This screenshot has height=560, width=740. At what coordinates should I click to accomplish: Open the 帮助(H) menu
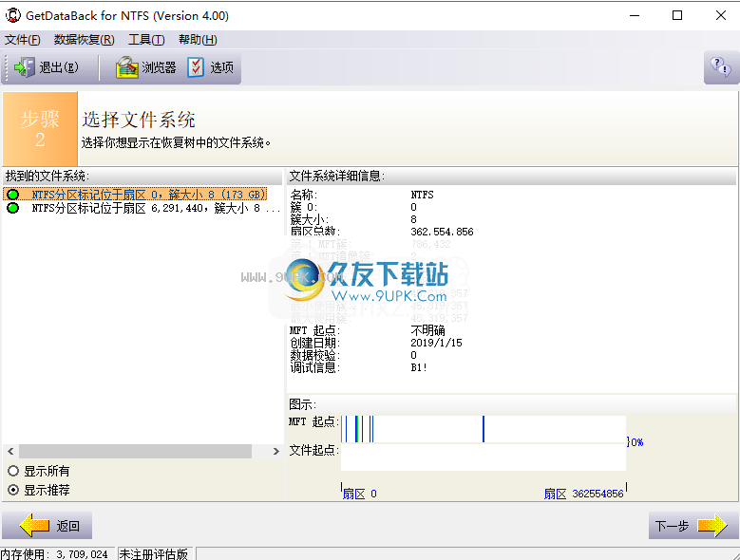[198, 40]
